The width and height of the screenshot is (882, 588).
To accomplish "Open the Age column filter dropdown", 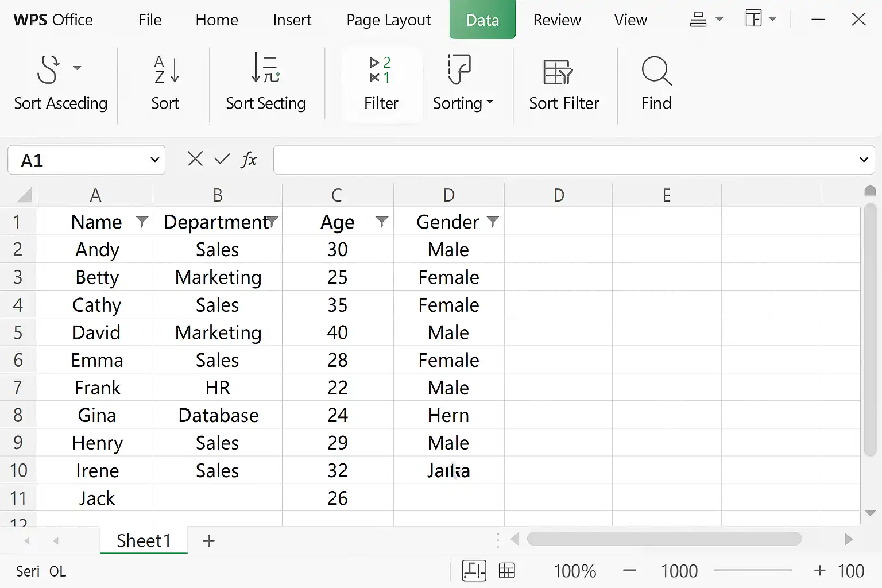I will pos(382,222).
